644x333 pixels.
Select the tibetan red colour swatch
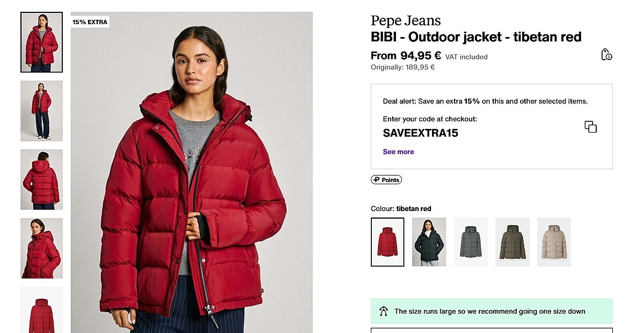tap(387, 242)
